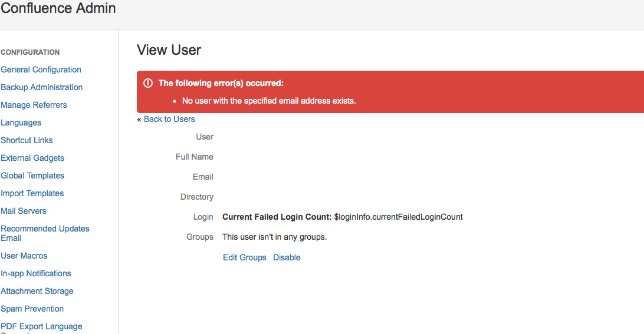
Task: Open In-app Notifications settings
Action: coord(36,273)
